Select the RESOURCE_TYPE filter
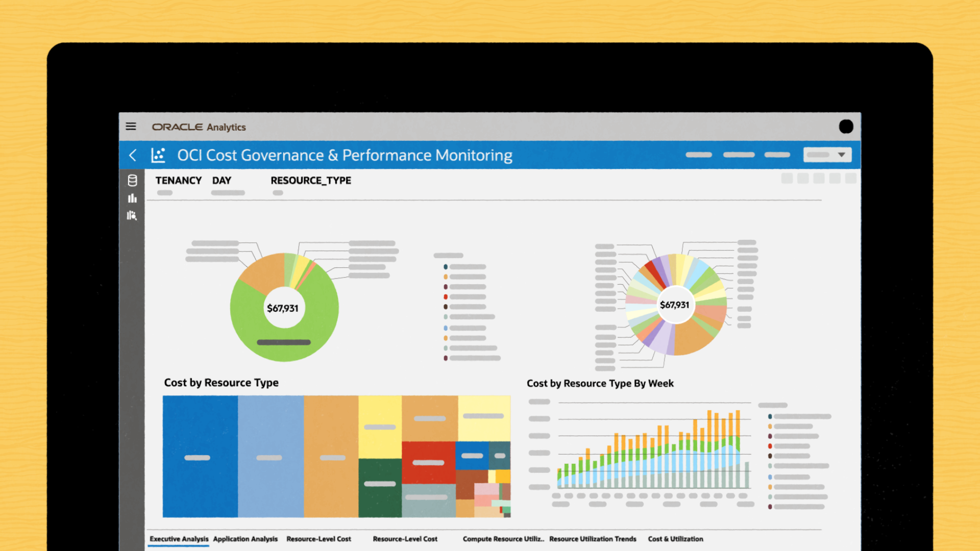Viewport: 980px width, 551px height. [x=310, y=181]
